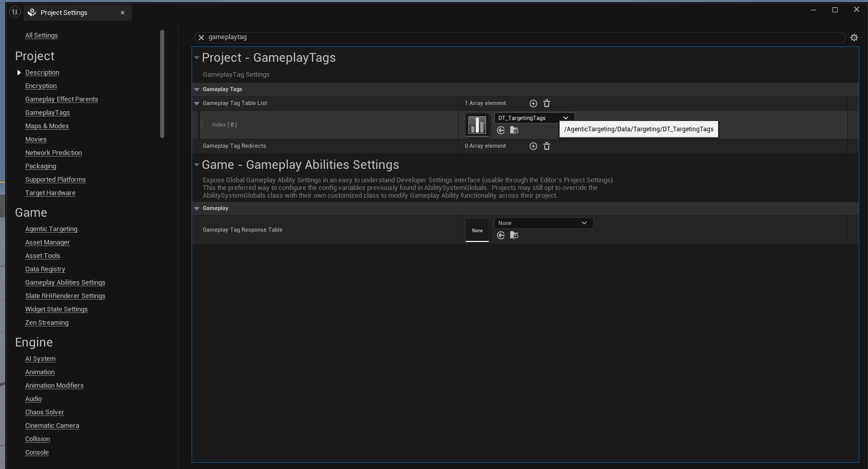Collapse the Project - GameplayTags section
The width and height of the screenshot is (868, 469).
click(x=197, y=58)
